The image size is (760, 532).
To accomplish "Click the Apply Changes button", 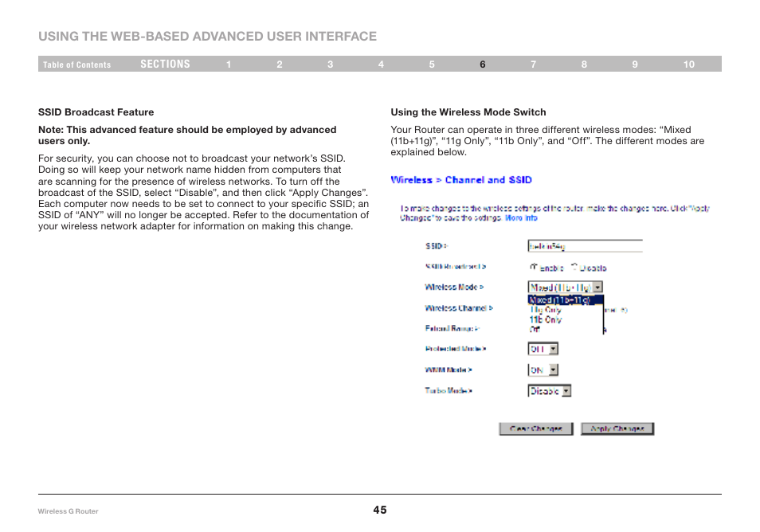I will [x=617, y=428].
